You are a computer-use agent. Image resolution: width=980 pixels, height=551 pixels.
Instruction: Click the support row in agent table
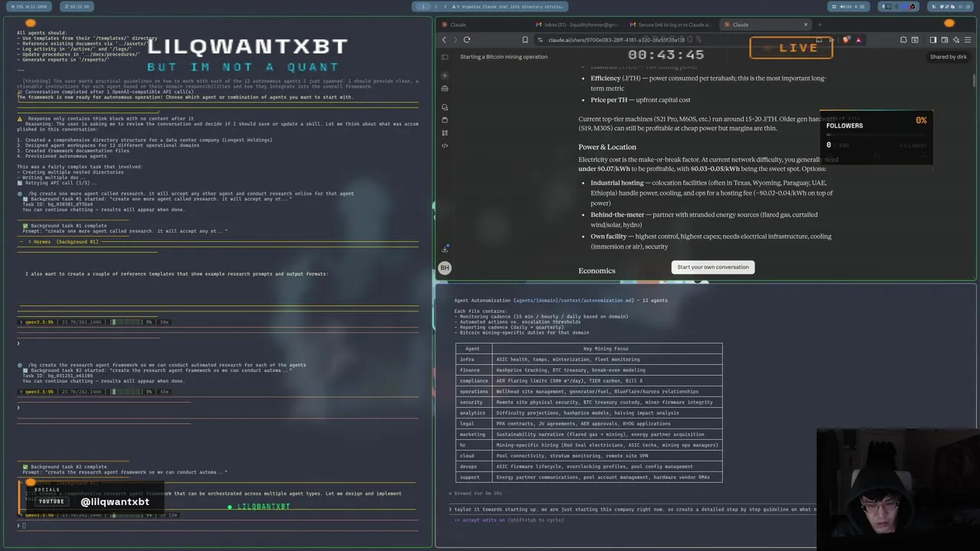[589, 478]
